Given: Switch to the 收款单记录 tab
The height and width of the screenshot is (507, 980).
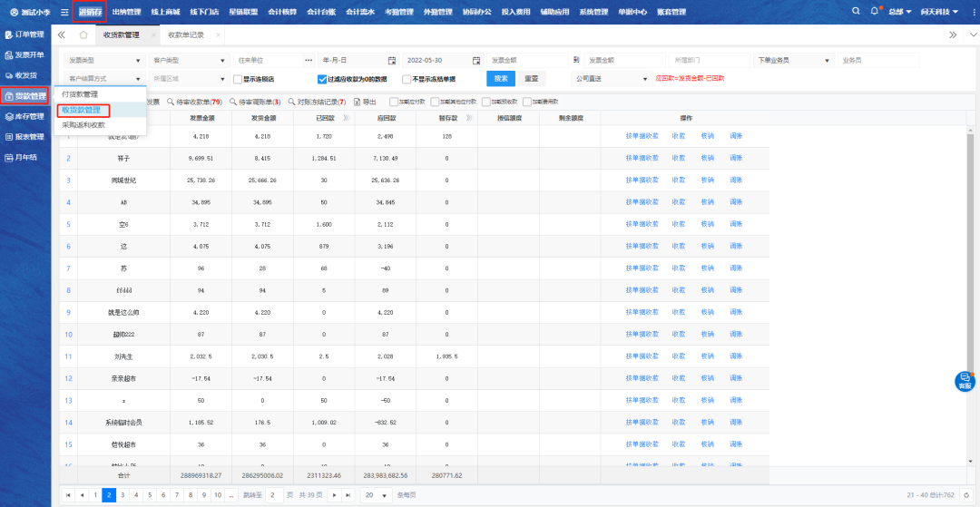Looking at the screenshot, I should pos(185,34).
